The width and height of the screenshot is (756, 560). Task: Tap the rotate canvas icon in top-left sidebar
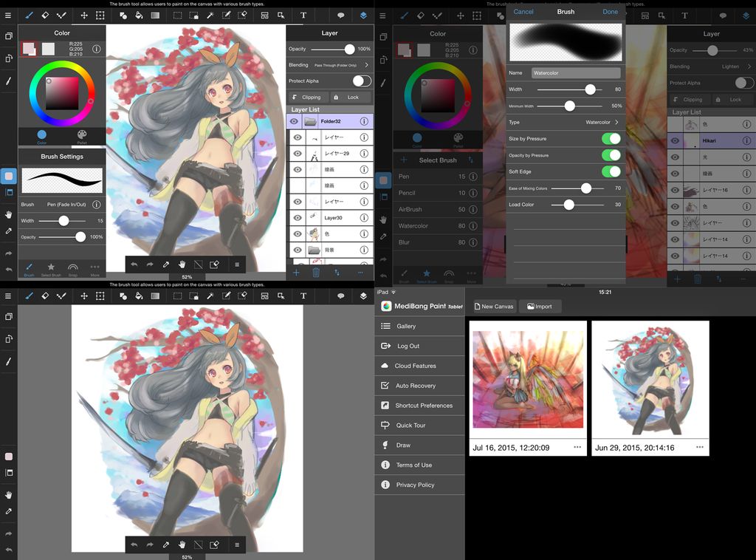(9, 58)
